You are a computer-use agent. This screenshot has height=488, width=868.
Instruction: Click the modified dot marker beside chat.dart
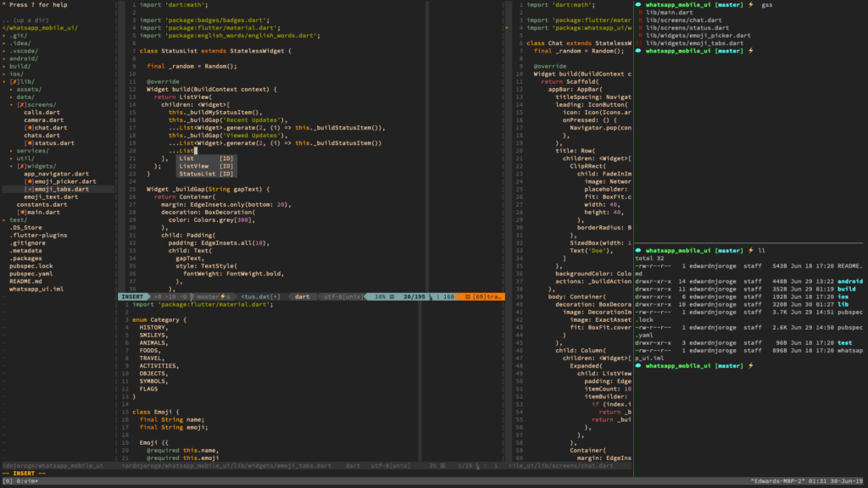31,127
